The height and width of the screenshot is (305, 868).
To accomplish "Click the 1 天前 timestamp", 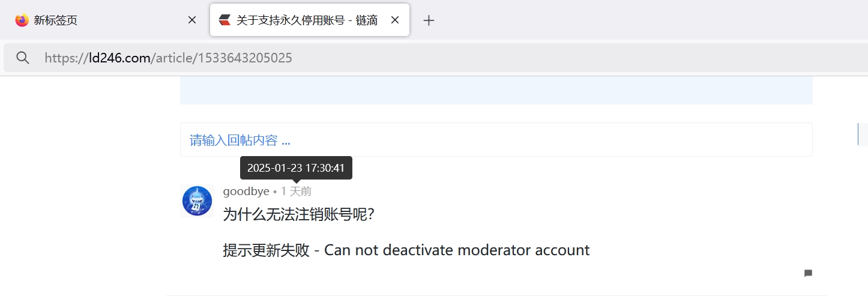I will pos(296,192).
